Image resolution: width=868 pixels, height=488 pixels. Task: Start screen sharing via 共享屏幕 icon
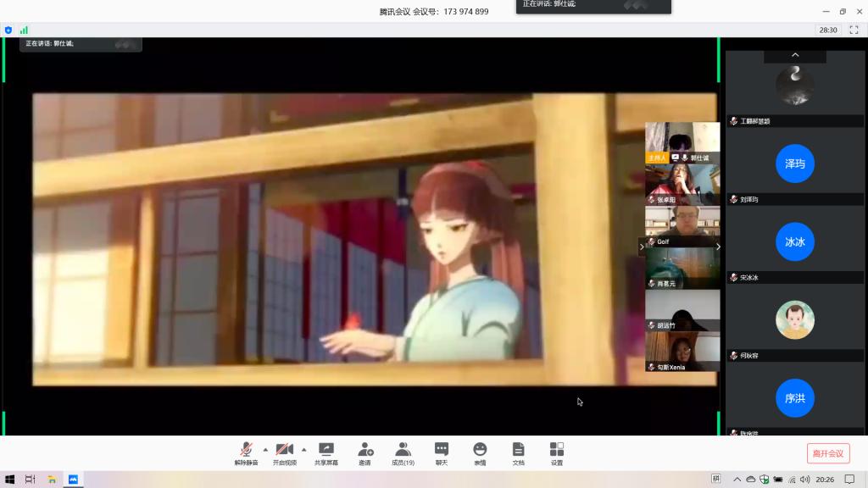coord(326,454)
